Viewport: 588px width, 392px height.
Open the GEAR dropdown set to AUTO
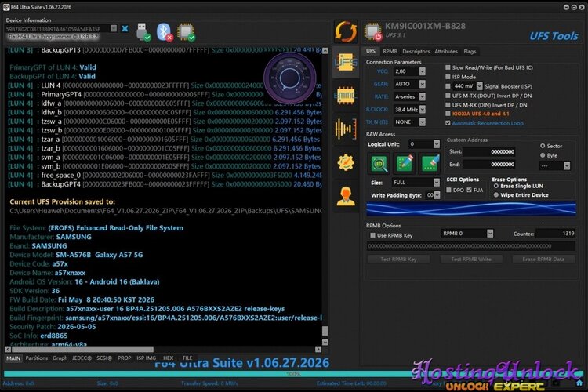tap(423, 84)
